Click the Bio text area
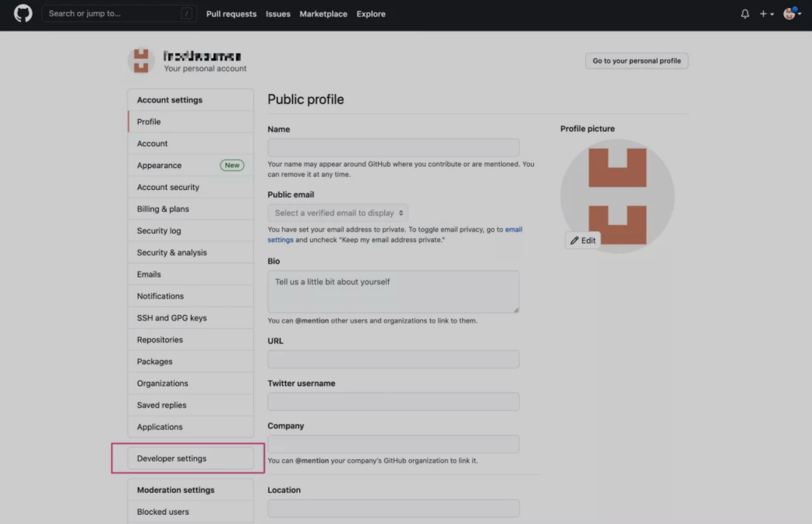812x524 pixels. click(x=393, y=291)
